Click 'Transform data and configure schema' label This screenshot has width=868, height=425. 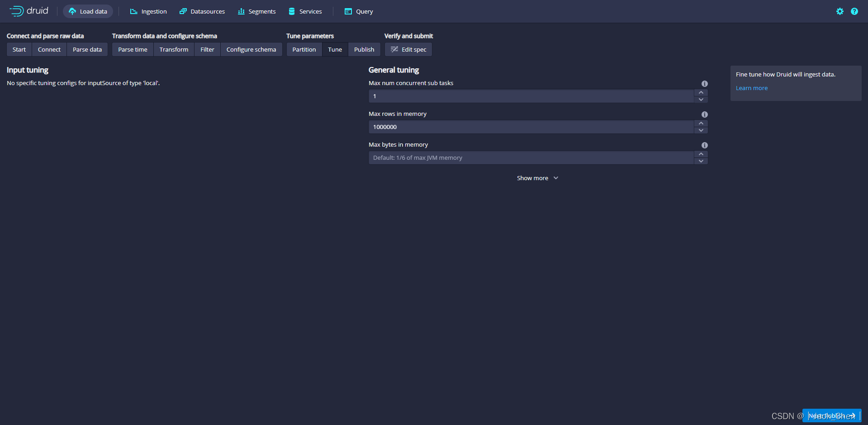[165, 36]
